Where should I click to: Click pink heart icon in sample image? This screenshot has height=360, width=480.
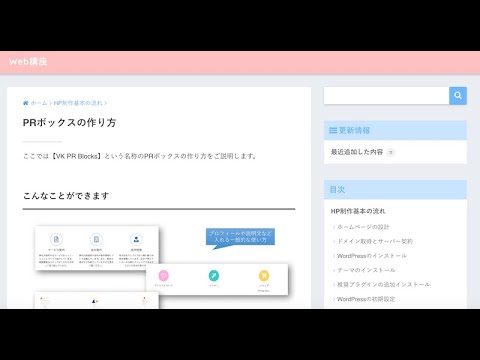(163, 276)
